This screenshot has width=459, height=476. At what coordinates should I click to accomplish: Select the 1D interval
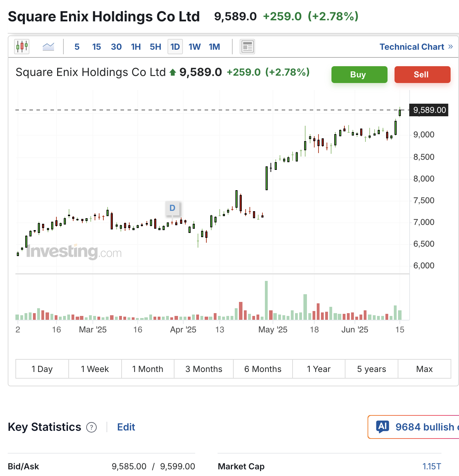(175, 47)
